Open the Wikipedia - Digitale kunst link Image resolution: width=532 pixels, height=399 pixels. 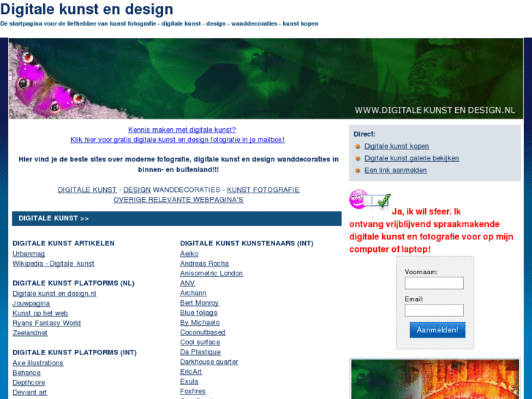tap(53, 264)
